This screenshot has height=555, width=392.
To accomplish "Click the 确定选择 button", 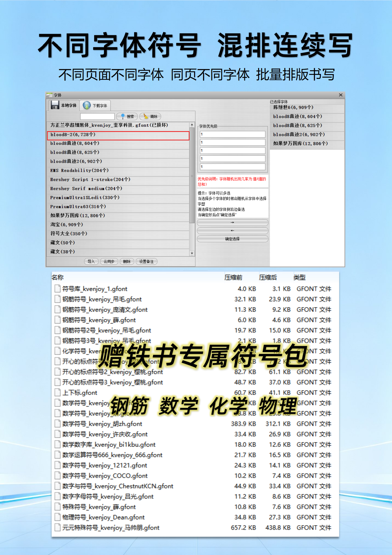I will point(232,239).
